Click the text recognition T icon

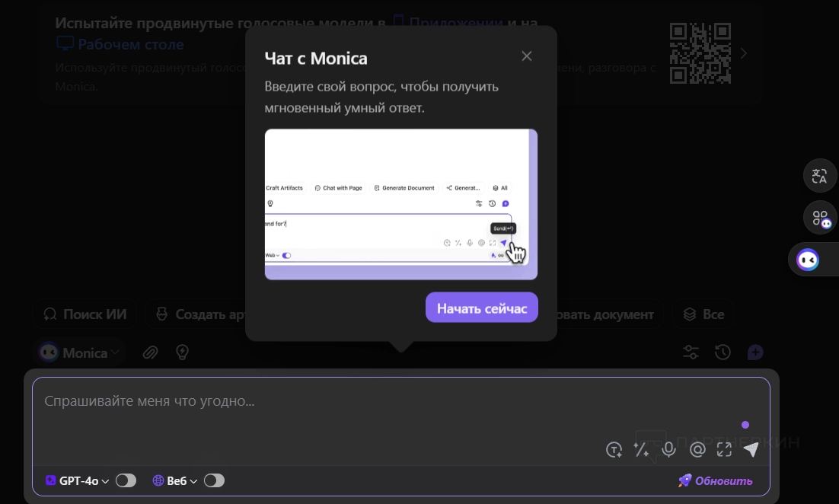pyautogui.click(x=614, y=450)
